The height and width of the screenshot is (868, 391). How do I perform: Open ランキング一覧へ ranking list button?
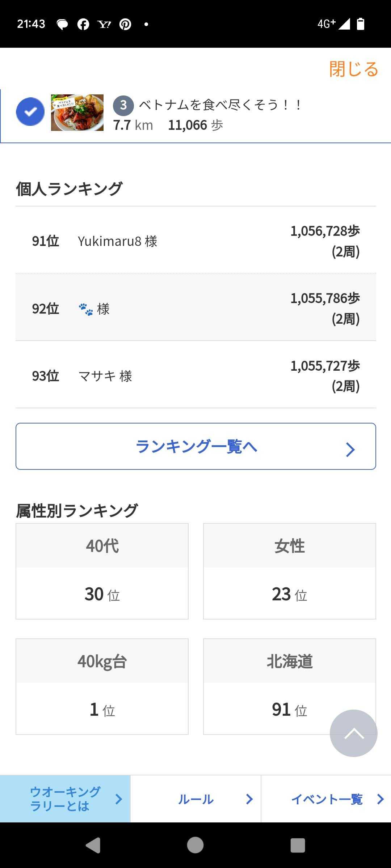point(195,446)
